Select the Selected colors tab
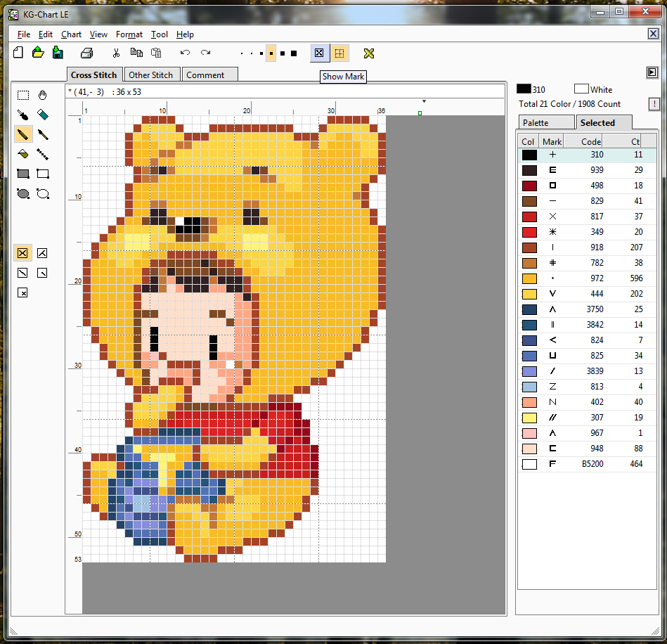Image resolution: width=667 pixels, height=644 pixels. click(x=604, y=122)
